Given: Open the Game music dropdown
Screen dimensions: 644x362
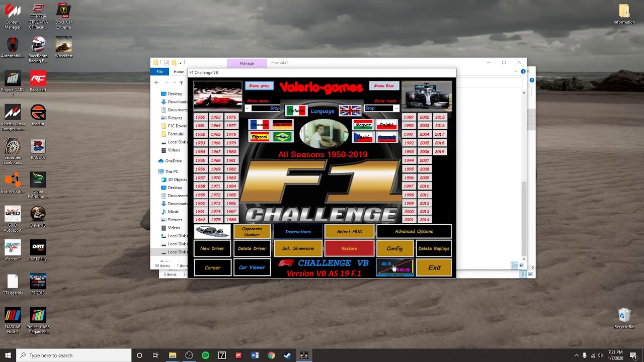Looking at the screenshot, I should (396, 109).
